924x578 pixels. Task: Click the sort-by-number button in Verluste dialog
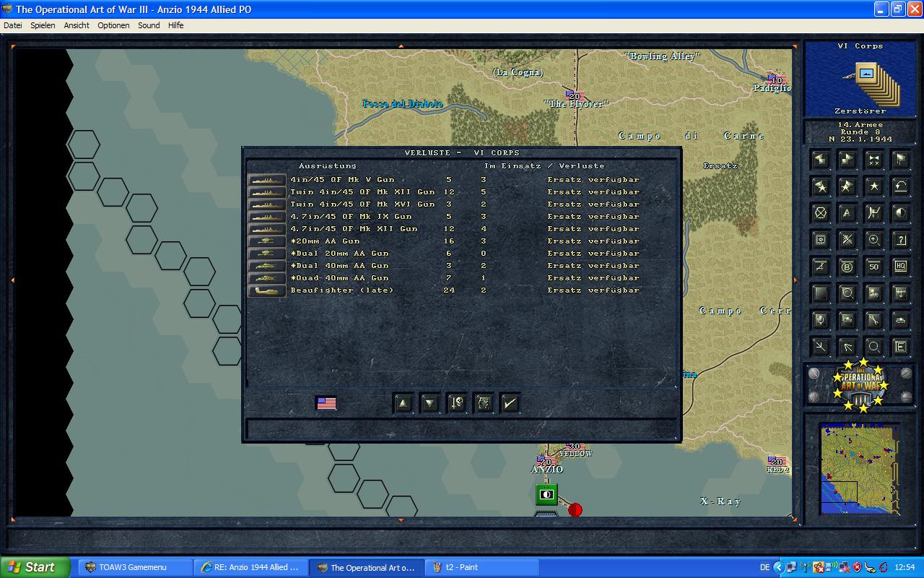pyautogui.click(x=457, y=403)
